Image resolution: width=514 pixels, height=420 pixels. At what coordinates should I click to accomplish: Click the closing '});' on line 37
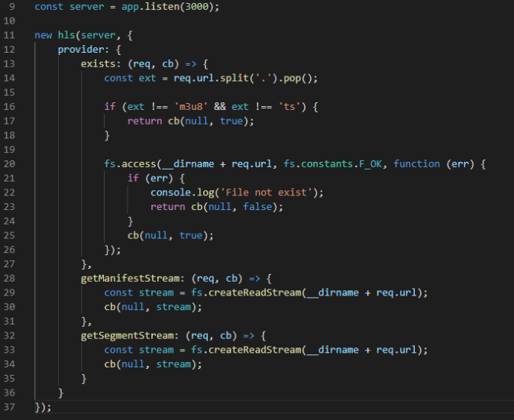[x=43, y=407]
